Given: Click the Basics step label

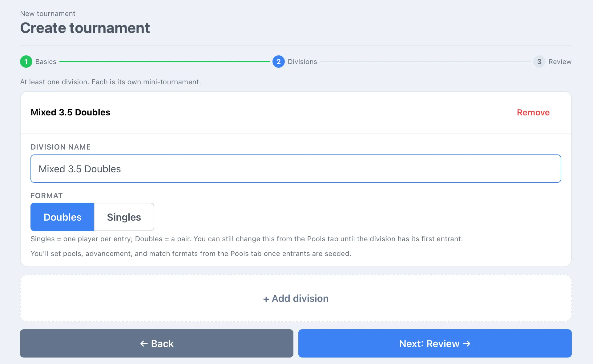Looking at the screenshot, I should coord(46,62).
